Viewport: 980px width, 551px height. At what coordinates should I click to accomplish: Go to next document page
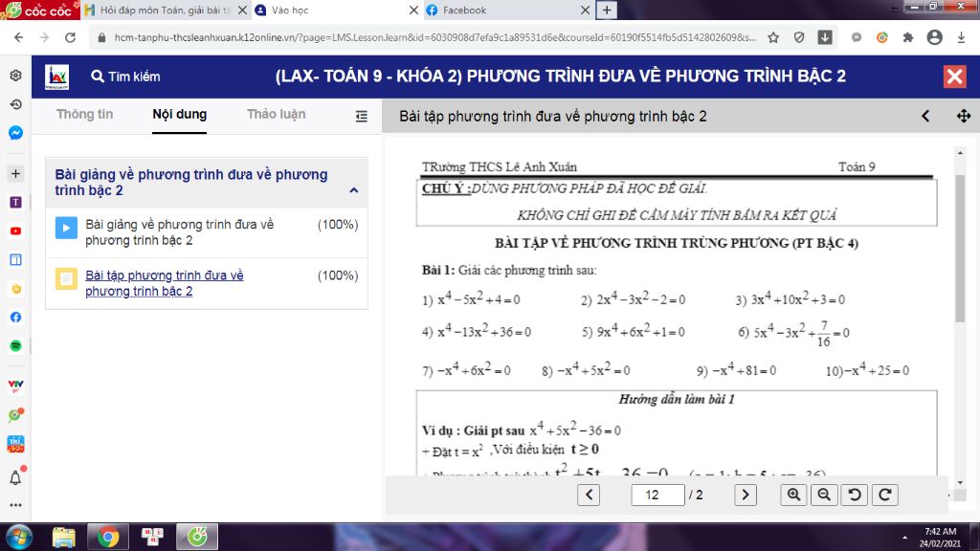pos(745,495)
